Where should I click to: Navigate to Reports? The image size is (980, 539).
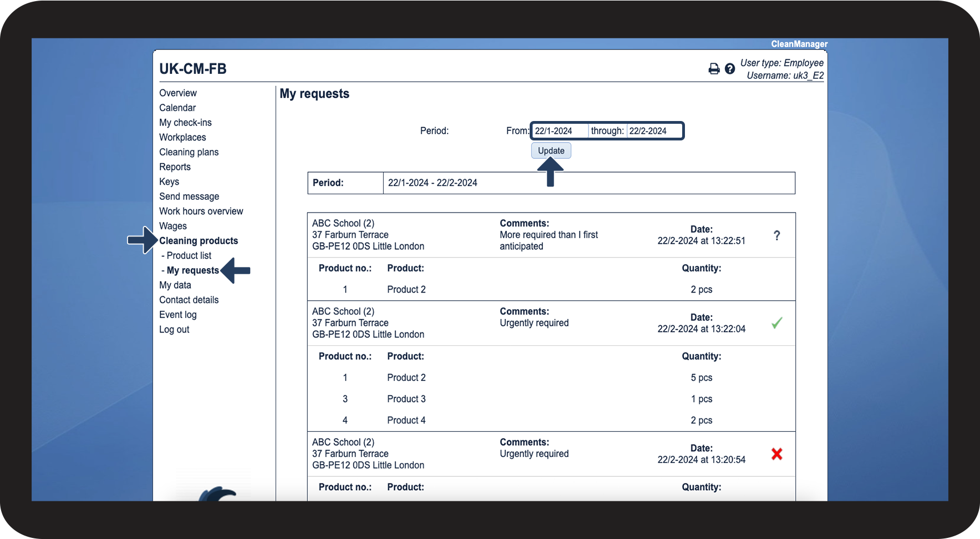click(x=175, y=167)
